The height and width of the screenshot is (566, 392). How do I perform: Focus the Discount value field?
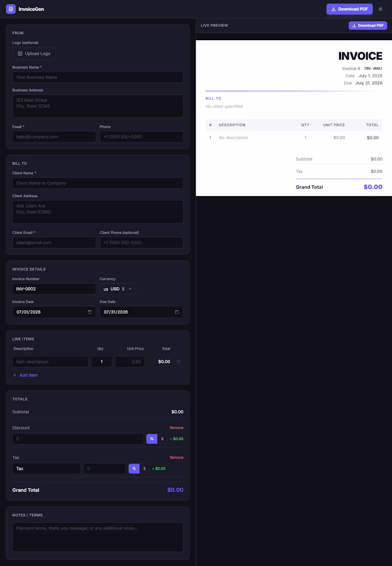(x=78, y=439)
